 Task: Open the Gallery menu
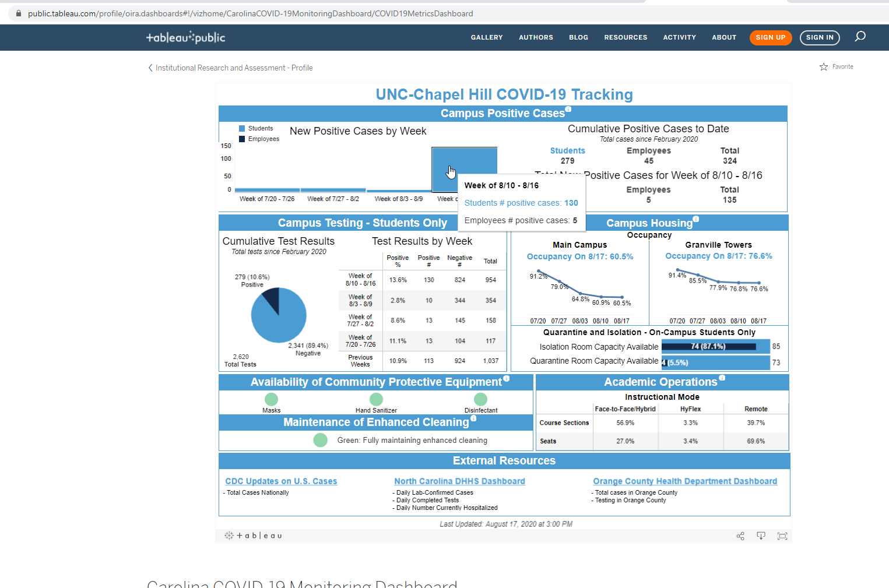[487, 37]
